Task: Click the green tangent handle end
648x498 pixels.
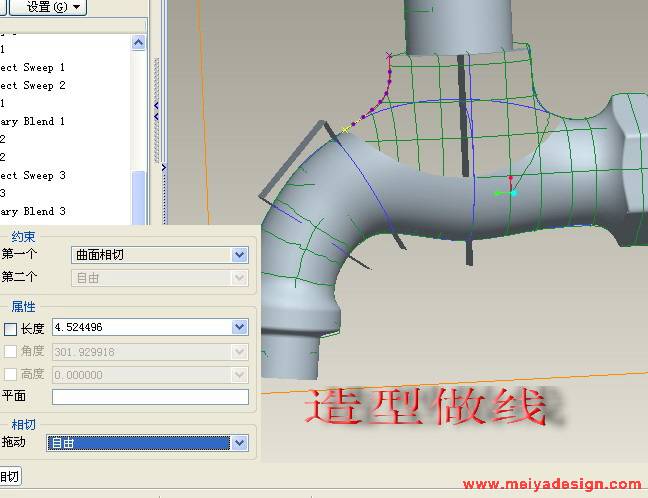Action: [x=497, y=193]
